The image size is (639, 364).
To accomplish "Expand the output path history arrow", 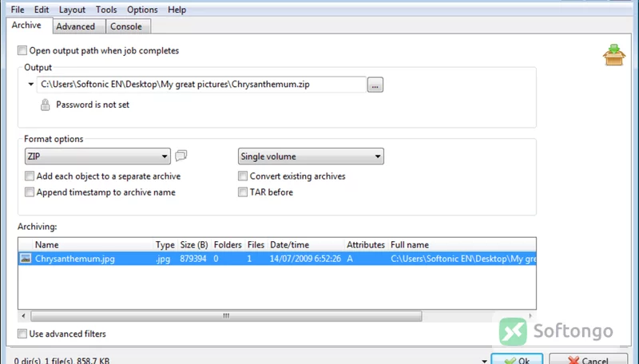I will [x=31, y=85].
